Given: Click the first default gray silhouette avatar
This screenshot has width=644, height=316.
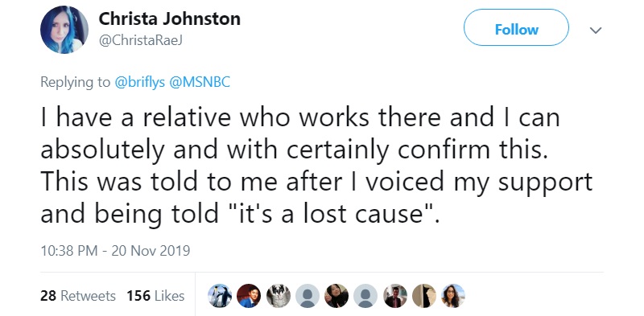Looking at the screenshot, I should tap(308, 295).
